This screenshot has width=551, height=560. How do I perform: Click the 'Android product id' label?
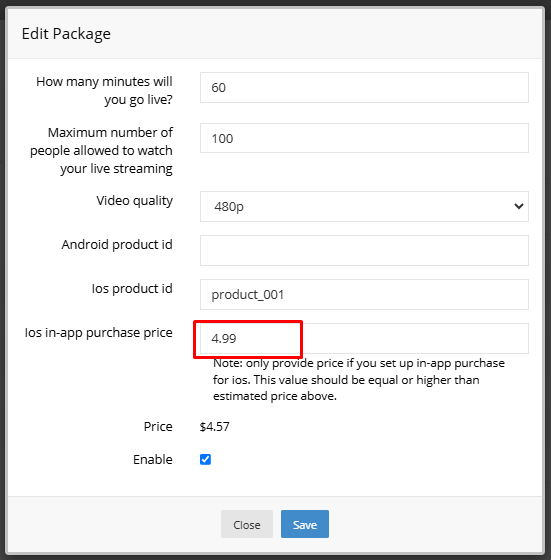(x=117, y=245)
